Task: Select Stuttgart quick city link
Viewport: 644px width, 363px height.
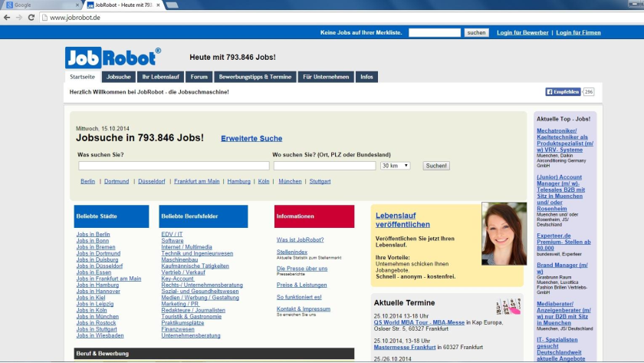Action: pos(320,181)
